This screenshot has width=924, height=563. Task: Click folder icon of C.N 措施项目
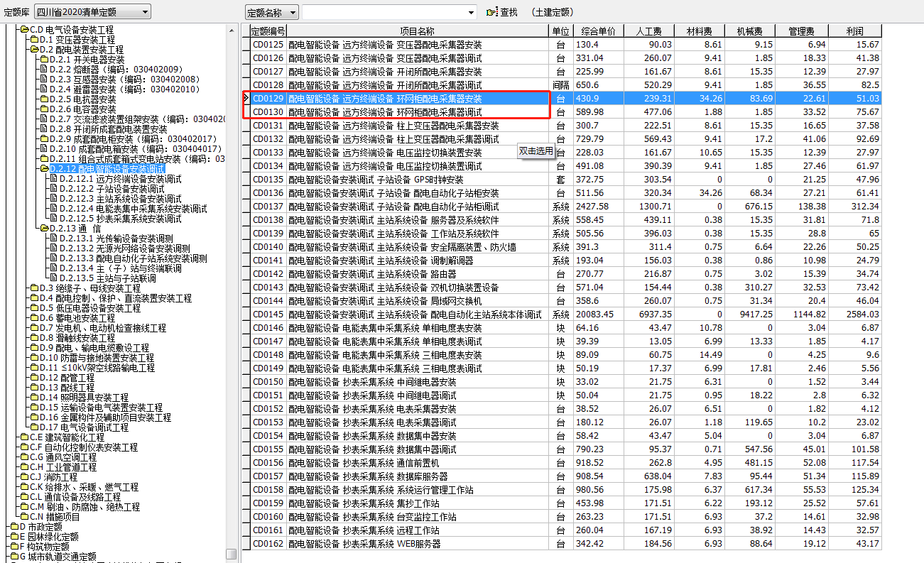(24, 517)
